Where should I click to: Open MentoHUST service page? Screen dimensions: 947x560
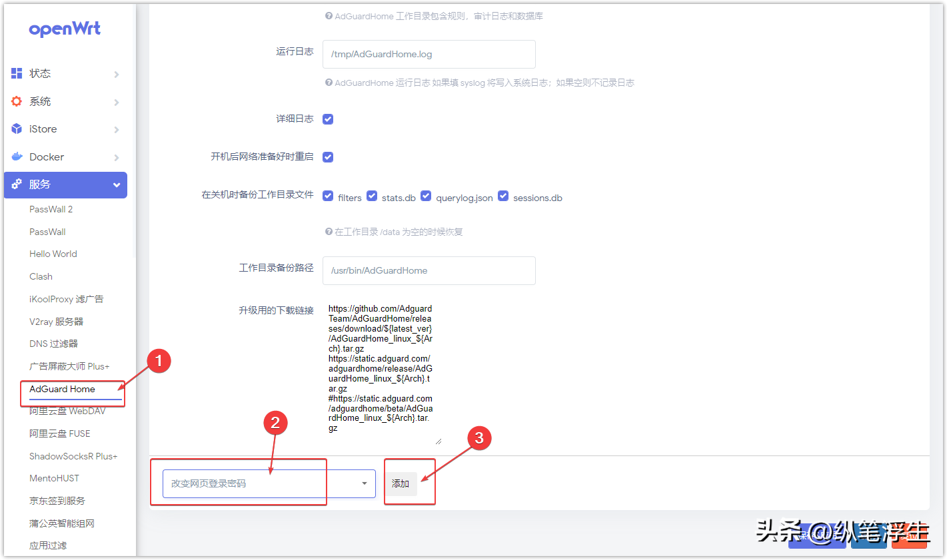(x=54, y=478)
